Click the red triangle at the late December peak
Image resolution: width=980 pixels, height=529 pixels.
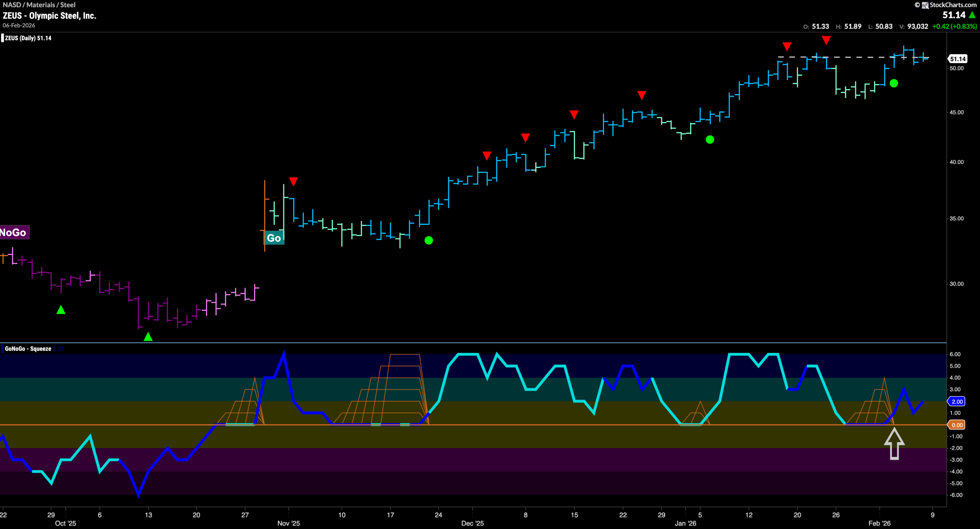[642, 95]
